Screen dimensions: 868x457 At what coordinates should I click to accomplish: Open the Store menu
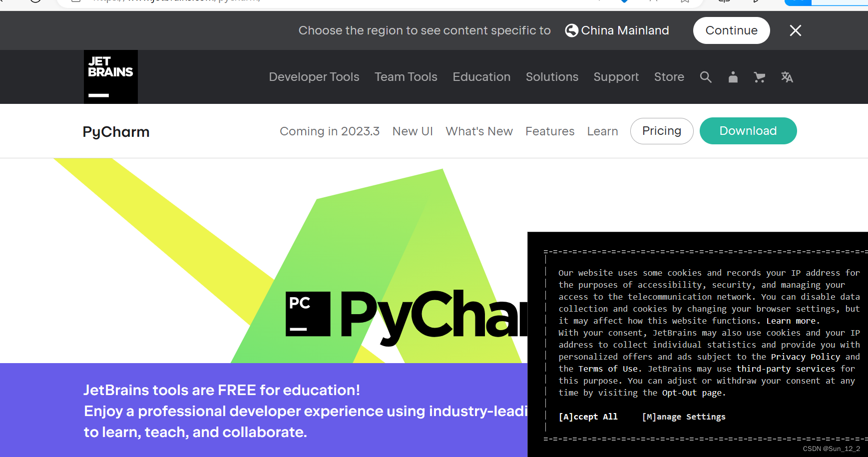pos(669,77)
